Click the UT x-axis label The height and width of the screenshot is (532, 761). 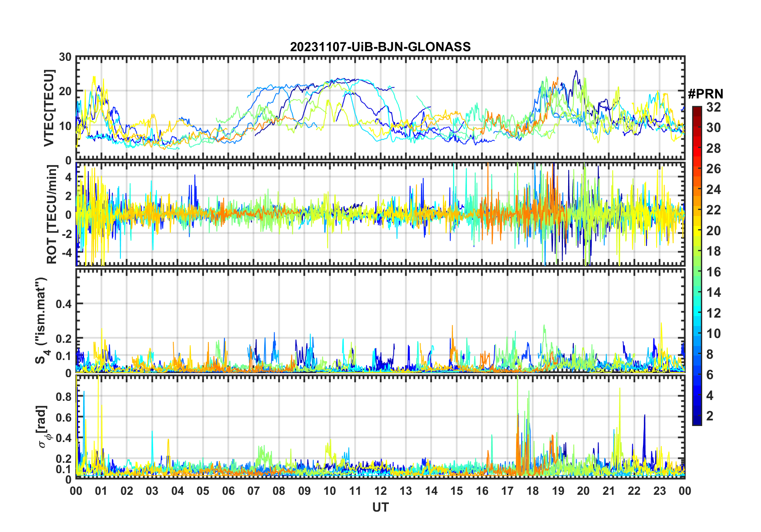[x=380, y=507]
